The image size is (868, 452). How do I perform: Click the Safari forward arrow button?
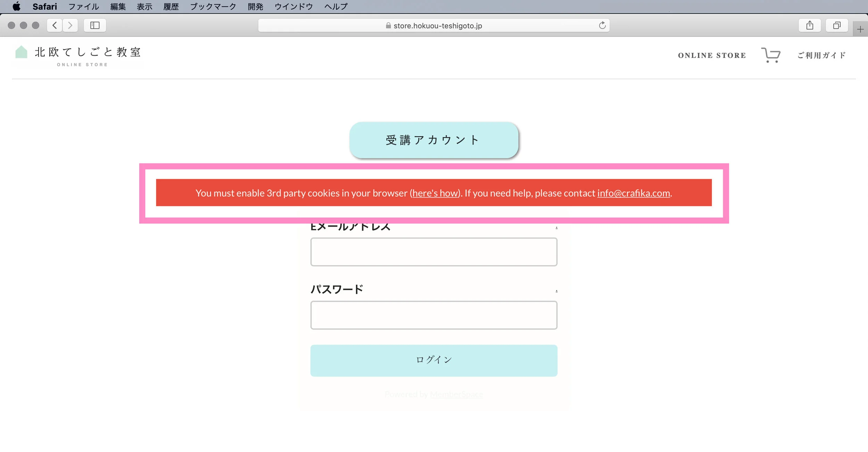point(70,25)
